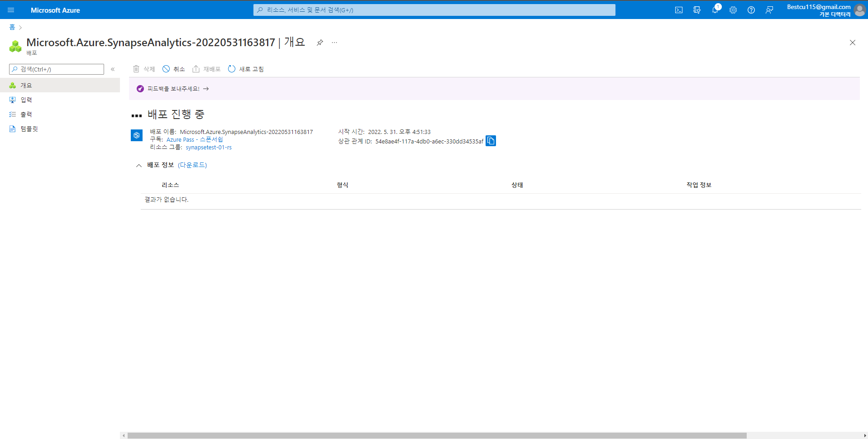Click the horizontal scrollbar at bottom
The image size is (868, 439).
pos(437,435)
